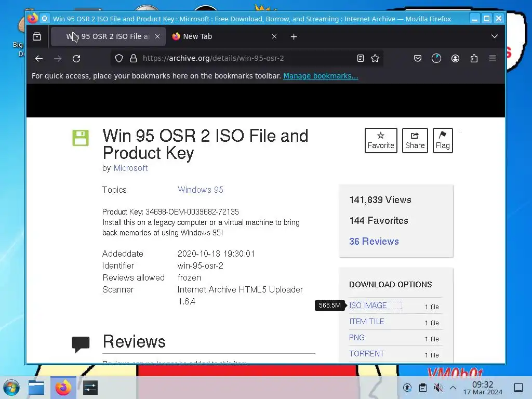Image resolution: width=532 pixels, height=399 pixels.
Task: Click the Addeddate value 2020-10-13 19:30:01
Action: 216,254
